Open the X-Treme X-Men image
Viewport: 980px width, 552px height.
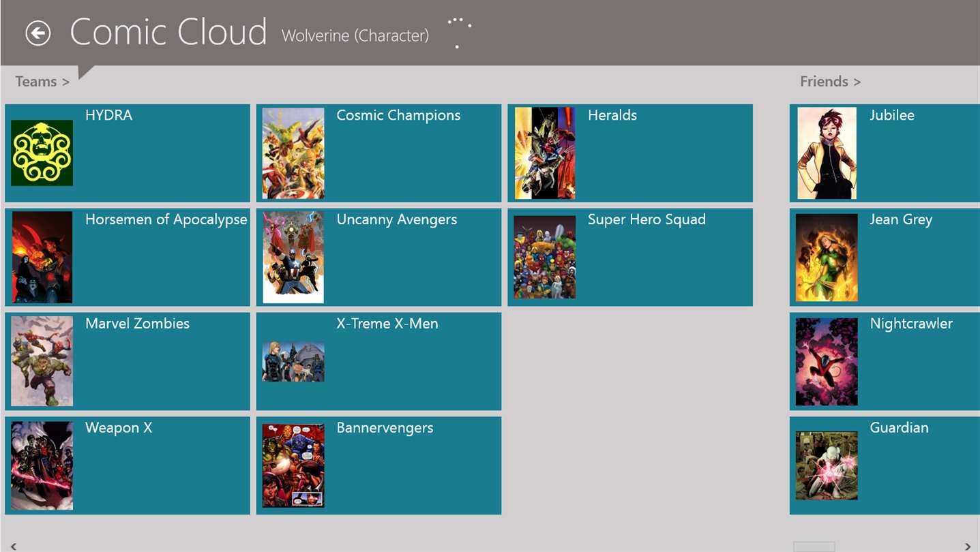click(x=293, y=362)
